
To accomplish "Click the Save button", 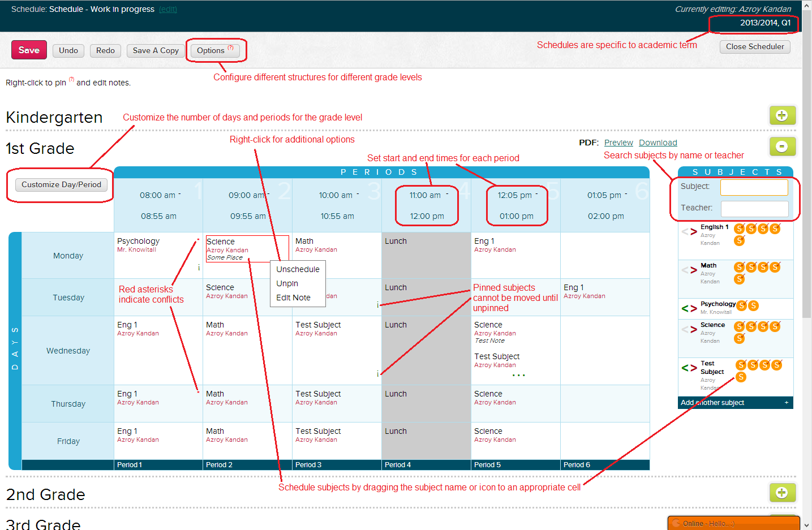I will [29, 50].
